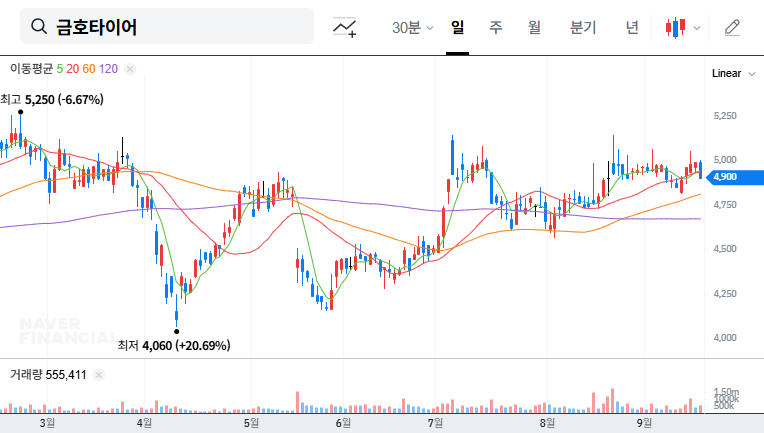The height and width of the screenshot is (433, 764).
Task: Remove the 이동평균 moving average indicator
Action: pos(130,69)
